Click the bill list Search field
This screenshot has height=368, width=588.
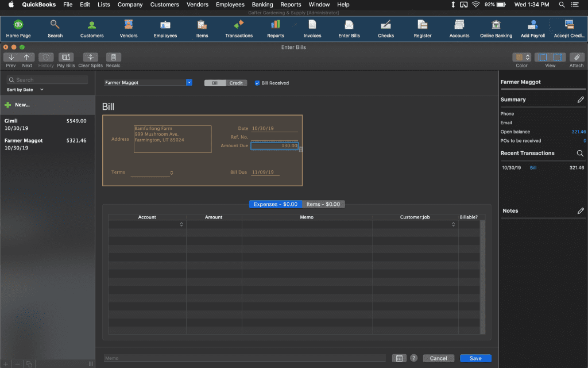[47, 80]
